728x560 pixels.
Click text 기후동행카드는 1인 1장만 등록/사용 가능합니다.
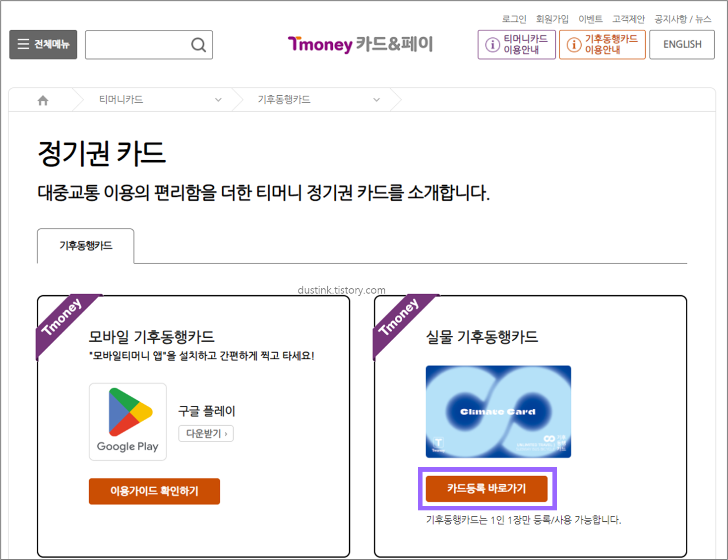pos(523,520)
